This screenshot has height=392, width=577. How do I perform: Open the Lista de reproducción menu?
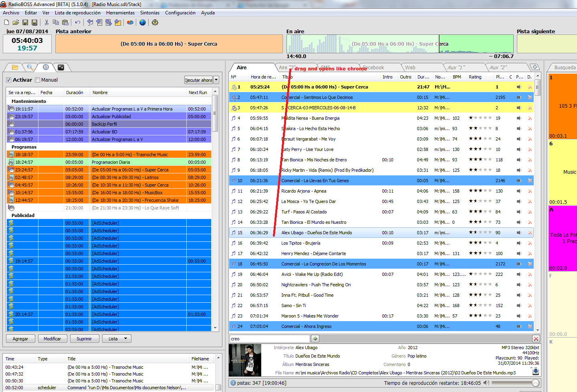pos(78,13)
